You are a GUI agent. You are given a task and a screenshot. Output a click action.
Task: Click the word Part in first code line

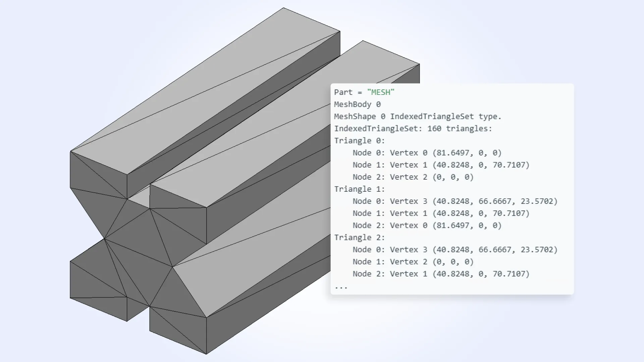click(343, 92)
